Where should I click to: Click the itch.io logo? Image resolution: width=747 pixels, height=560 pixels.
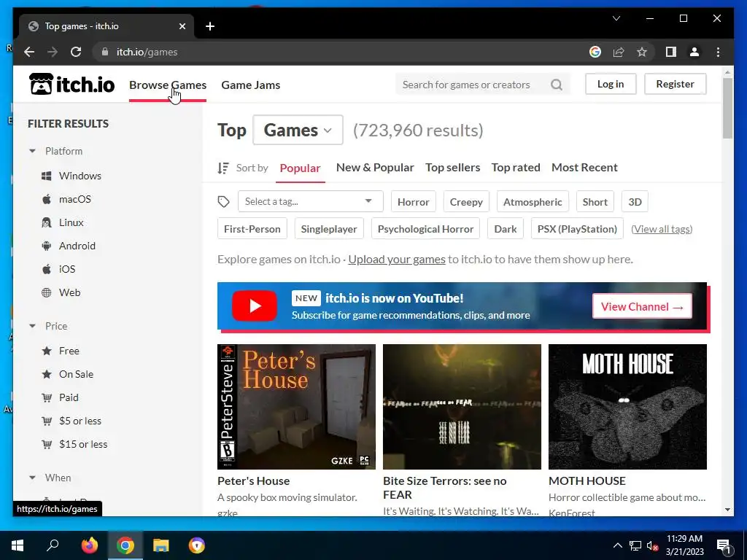click(x=72, y=85)
